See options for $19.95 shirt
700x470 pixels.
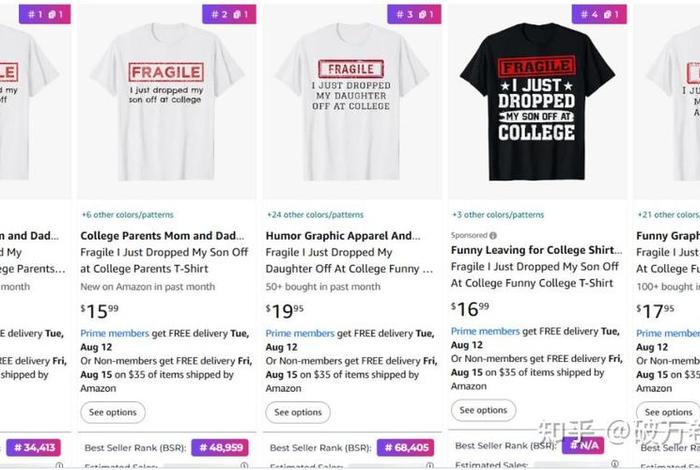tap(298, 412)
